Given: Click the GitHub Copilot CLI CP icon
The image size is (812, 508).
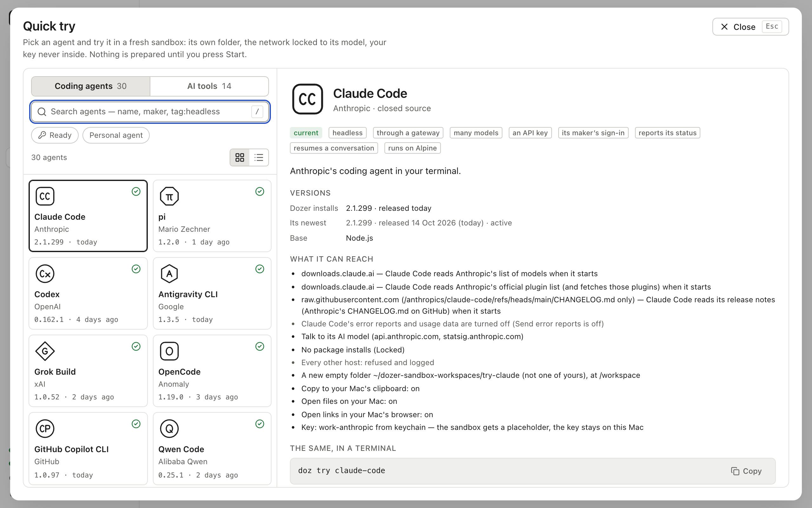Looking at the screenshot, I should pyautogui.click(x=45, y=429).
